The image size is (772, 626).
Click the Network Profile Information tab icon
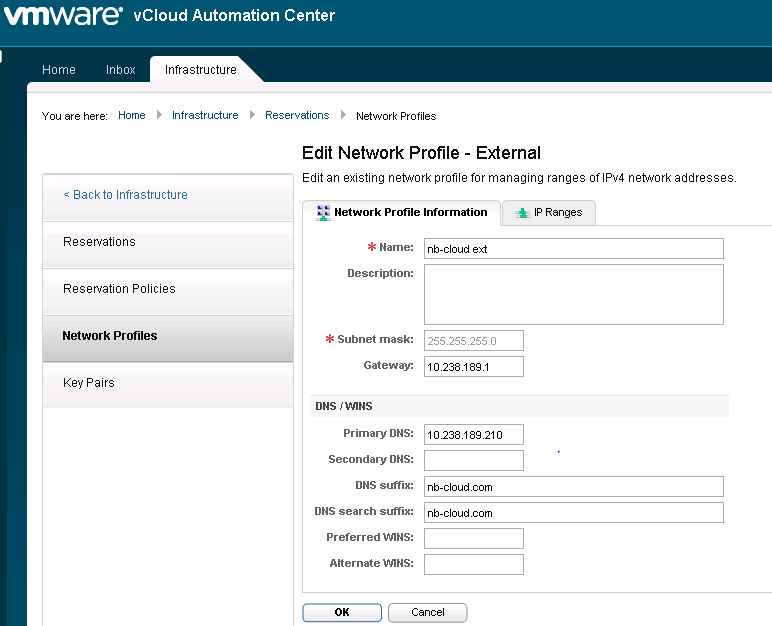click(x=323, y=213)
